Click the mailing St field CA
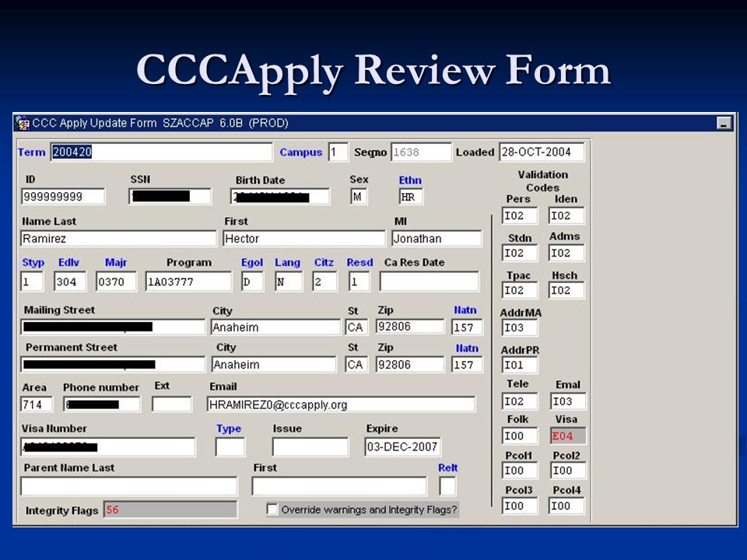 click(x=356, y=327)
